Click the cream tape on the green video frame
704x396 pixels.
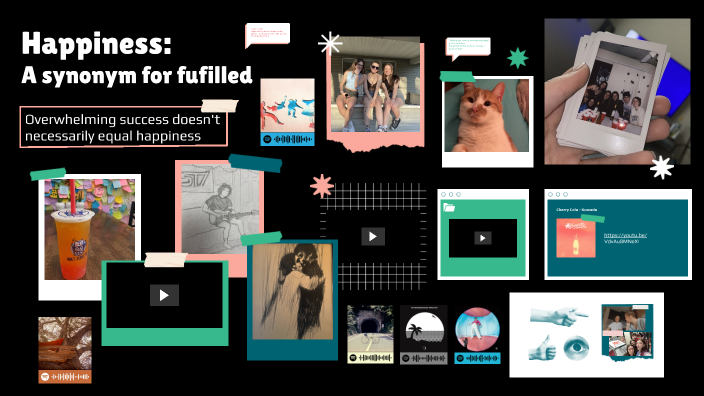[165, 260]
